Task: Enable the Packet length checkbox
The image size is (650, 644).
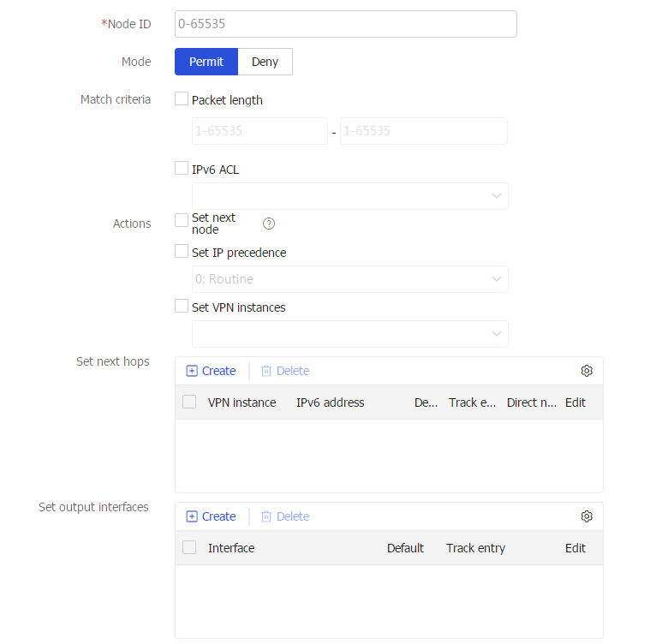Action: (182, 98)
